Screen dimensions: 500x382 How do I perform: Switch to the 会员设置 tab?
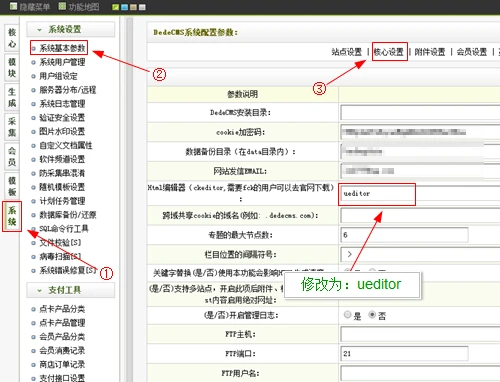(x=472, y=52)
